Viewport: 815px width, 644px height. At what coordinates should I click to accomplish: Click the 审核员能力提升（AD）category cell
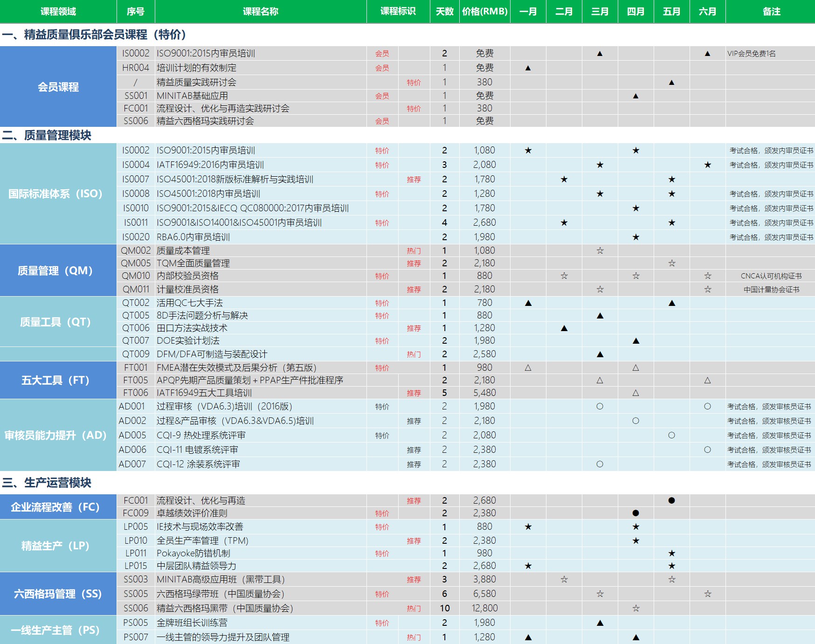[x=58, y=435]
